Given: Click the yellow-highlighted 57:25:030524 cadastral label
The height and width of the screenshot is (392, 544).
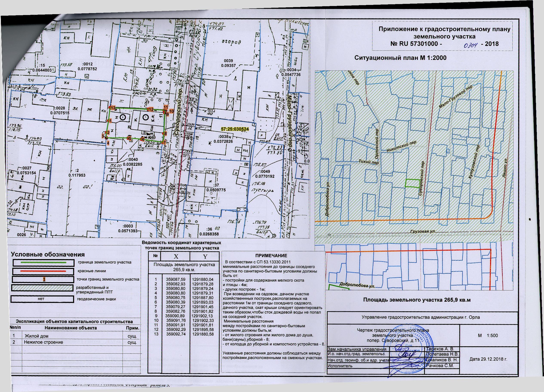Looking at the screenshot, I should 235,129.
